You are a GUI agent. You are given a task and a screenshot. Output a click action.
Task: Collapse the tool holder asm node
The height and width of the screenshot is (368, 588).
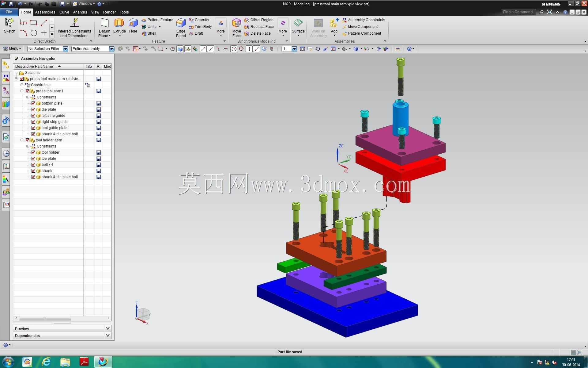coord(22,140)
